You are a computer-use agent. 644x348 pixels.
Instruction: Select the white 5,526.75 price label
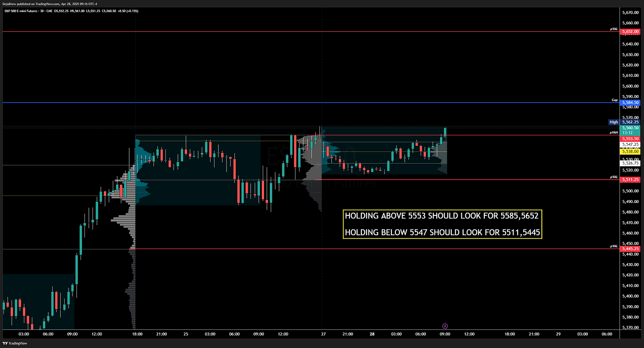coord(630,163)
